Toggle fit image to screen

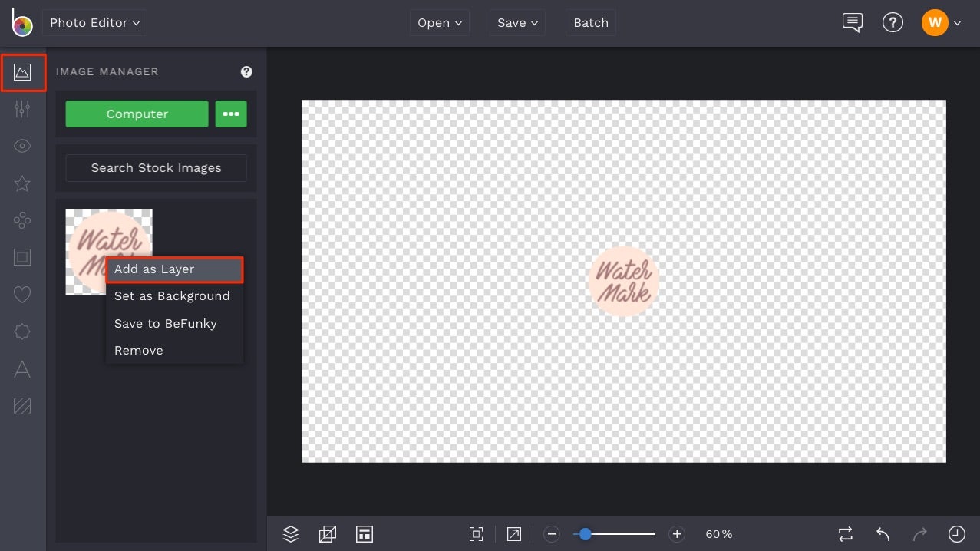[476, 533]
